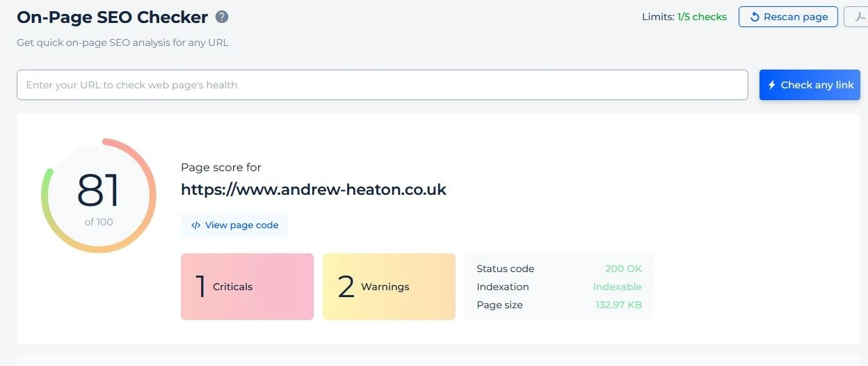The width and height of the screenshot is (868, 366).
Task: Open the Criticals issues card
Action: 247,287
